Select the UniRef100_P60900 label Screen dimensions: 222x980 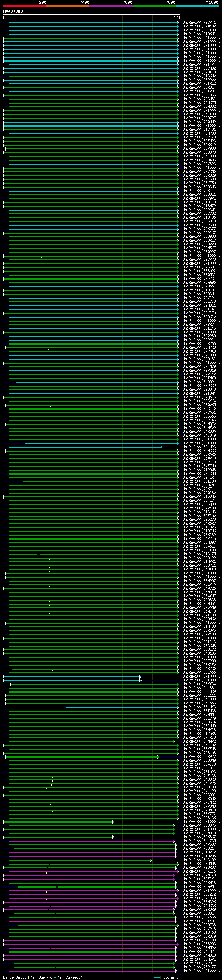(199, 80)
